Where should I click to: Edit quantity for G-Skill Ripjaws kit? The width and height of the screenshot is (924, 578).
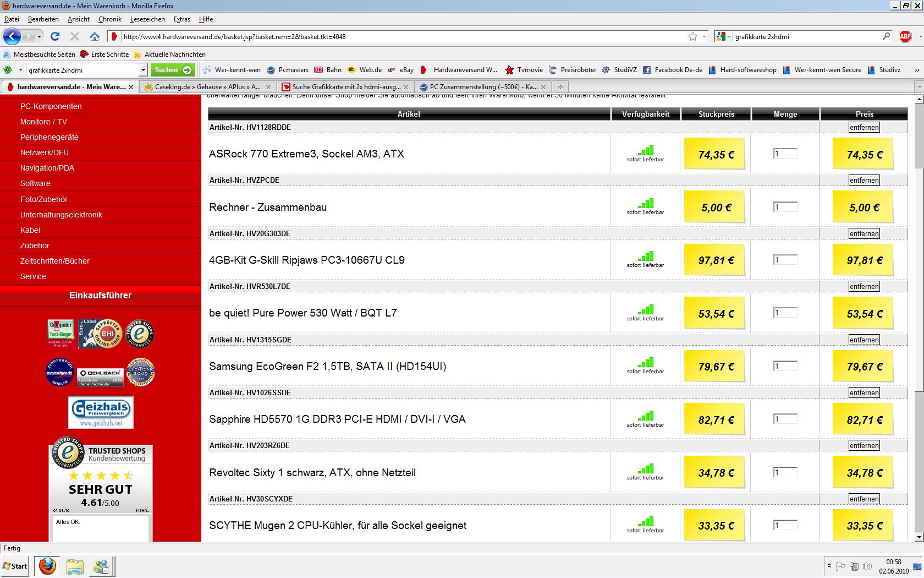tap(785, 260)
